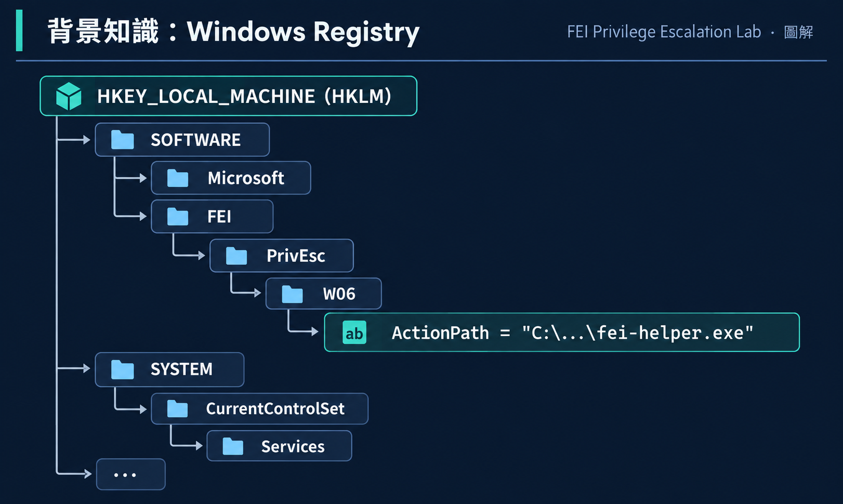Click the Microsoft folder icon

178,178
